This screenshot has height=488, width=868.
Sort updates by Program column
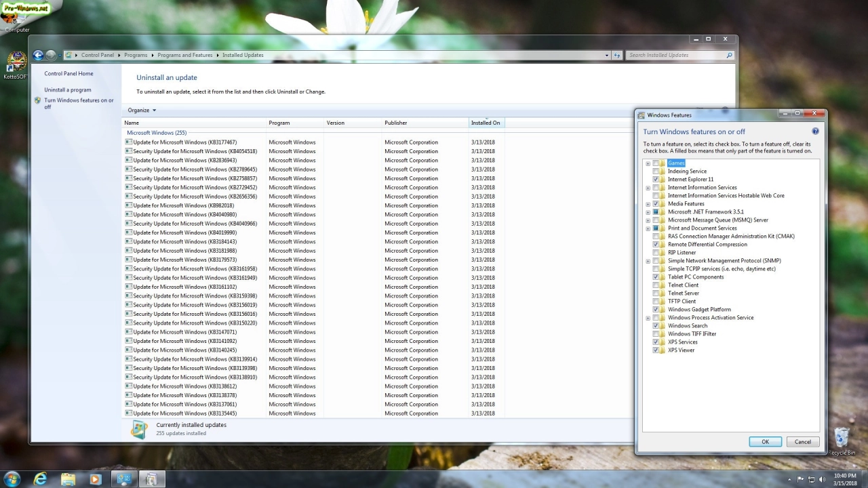(296, 123)
